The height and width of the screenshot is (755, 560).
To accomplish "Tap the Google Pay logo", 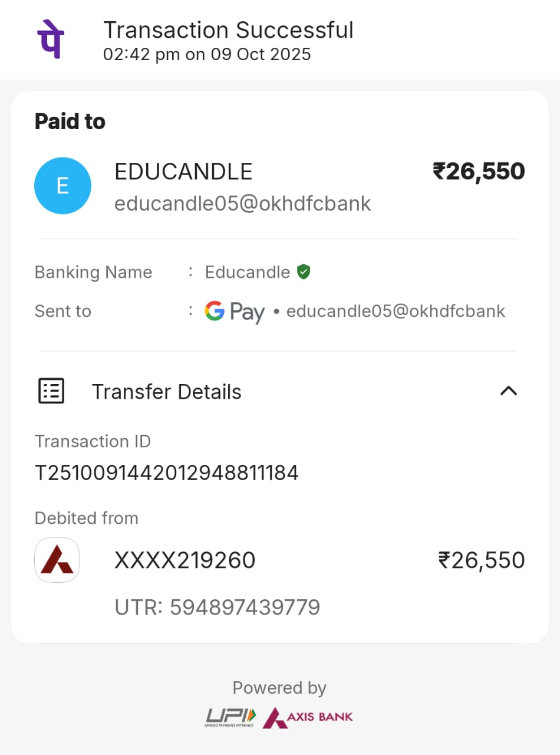I will [x=235, y=311].
